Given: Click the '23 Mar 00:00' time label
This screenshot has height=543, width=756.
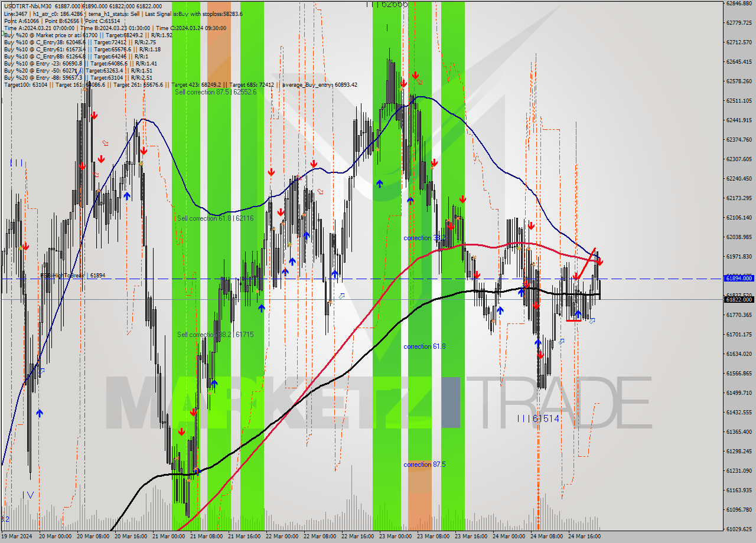Looking at the screenshot, I should point(395,537).
